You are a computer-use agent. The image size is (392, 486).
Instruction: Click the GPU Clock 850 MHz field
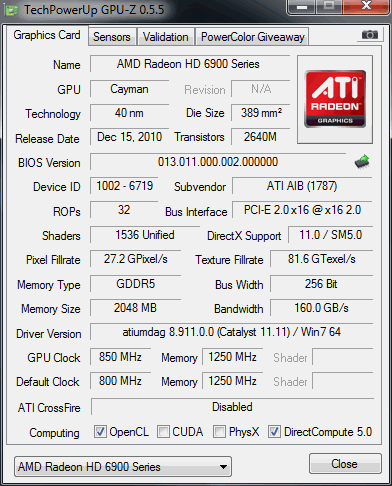(x=120, y=357)
